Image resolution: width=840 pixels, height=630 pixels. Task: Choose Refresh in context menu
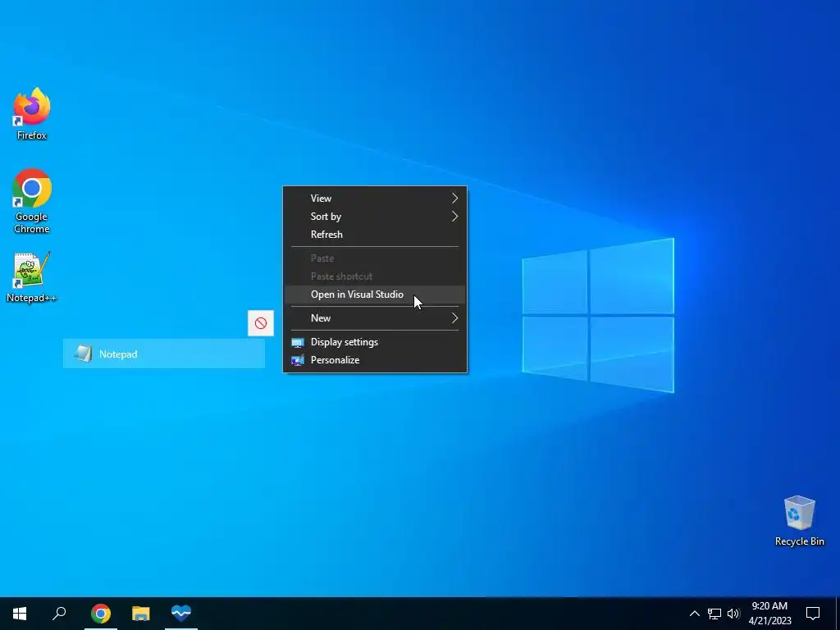(x=375, y=235)
